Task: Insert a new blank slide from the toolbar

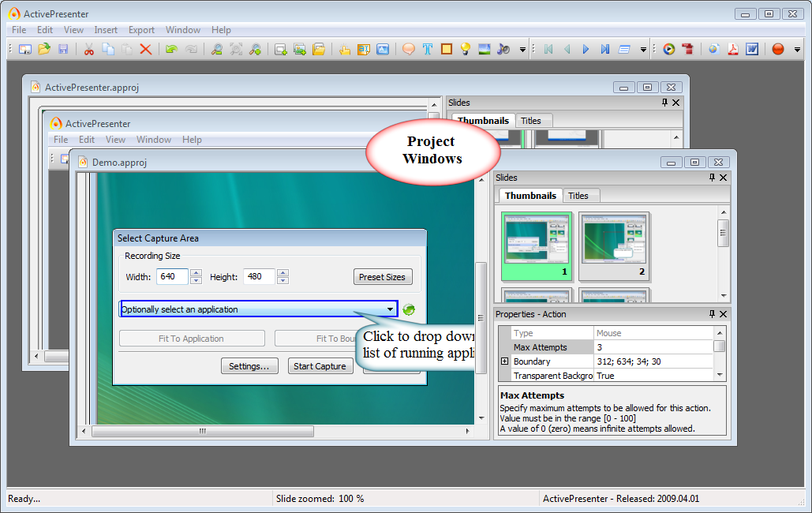Action: click(281, 50)
